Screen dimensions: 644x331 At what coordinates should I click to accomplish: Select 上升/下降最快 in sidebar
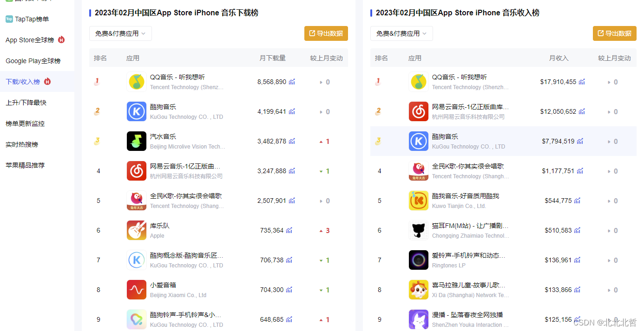pyautogui.click(x=26, y=103)
